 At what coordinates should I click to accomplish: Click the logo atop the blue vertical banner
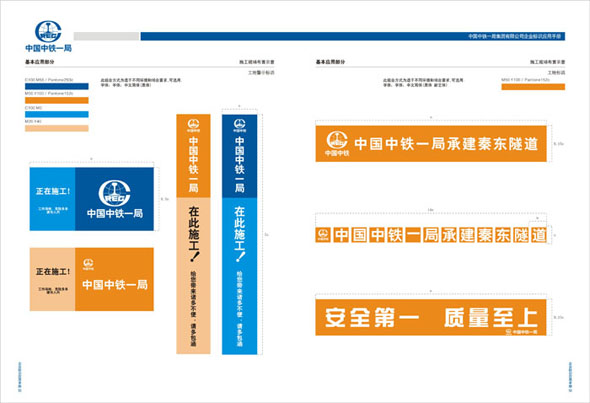coord(239,125)
